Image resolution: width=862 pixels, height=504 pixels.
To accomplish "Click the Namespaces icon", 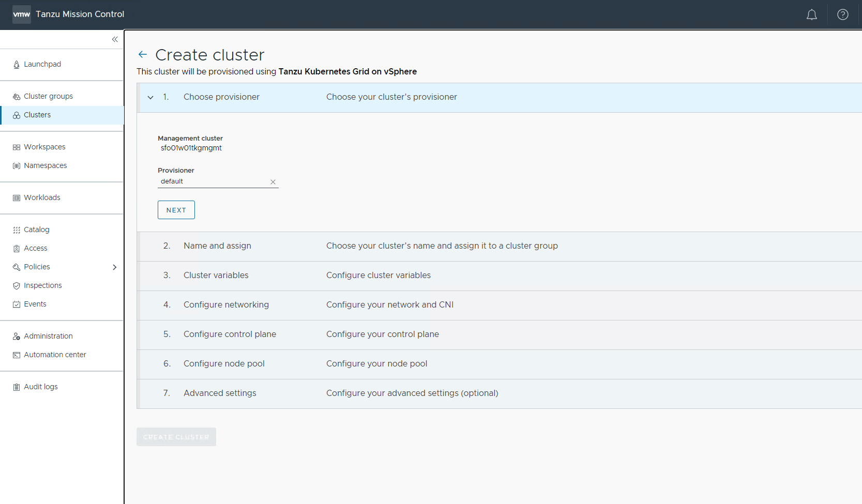I will (x=17, y=166).
